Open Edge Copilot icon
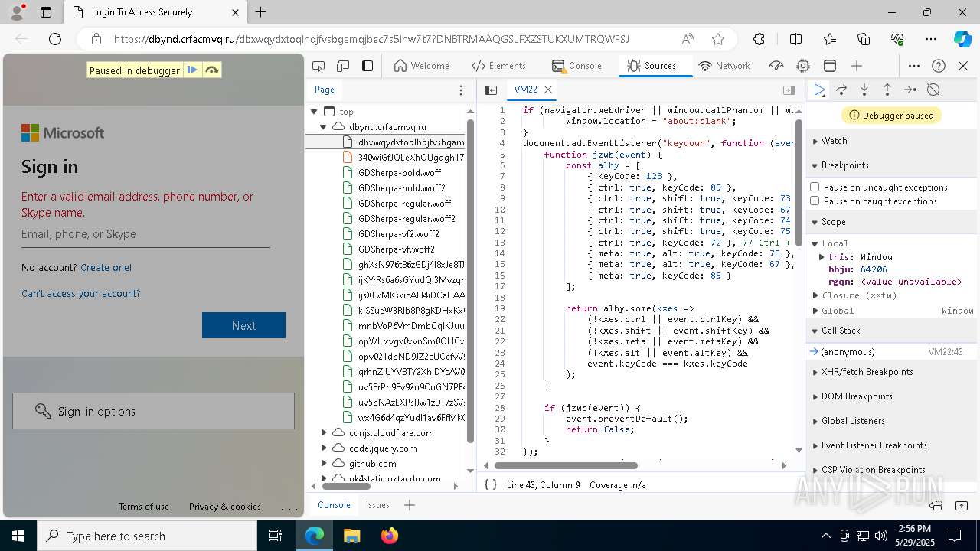 coord(962,39)
